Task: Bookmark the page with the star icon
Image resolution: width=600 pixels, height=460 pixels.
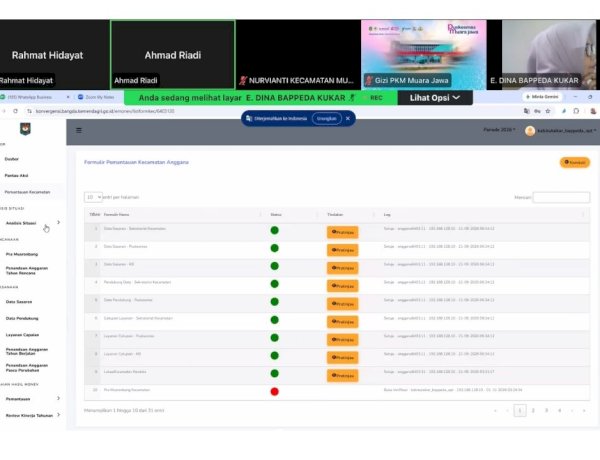Action: pyautogui.click(x=548, y=111)
